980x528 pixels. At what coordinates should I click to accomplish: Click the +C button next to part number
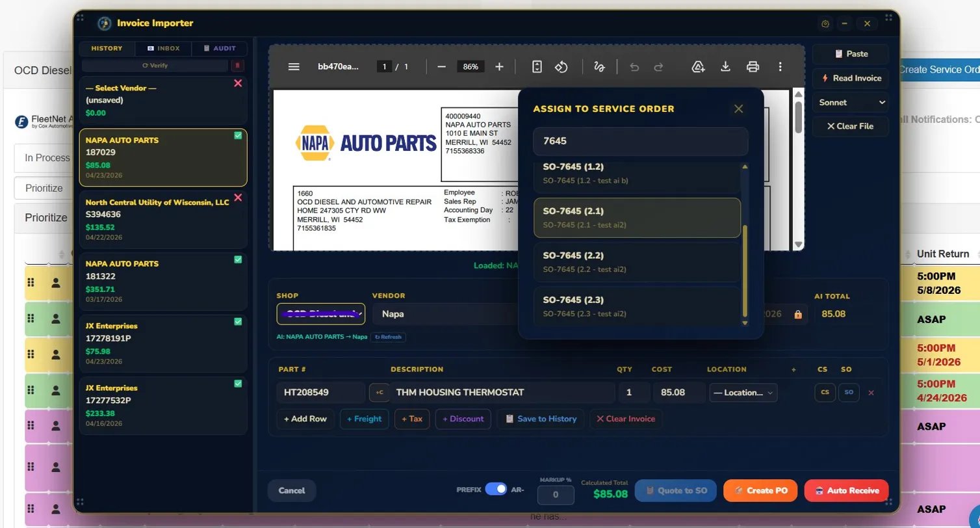click(379, 392)
